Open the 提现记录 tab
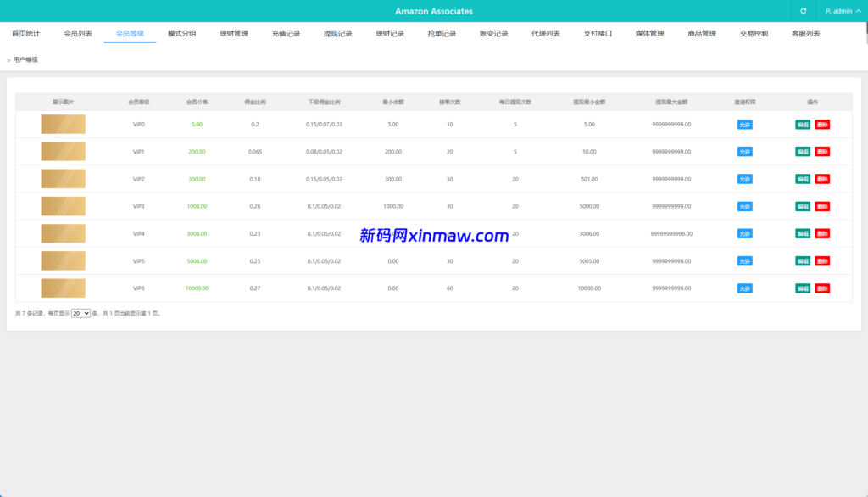Viewport: 868px width, 497px height. (337, 31)
